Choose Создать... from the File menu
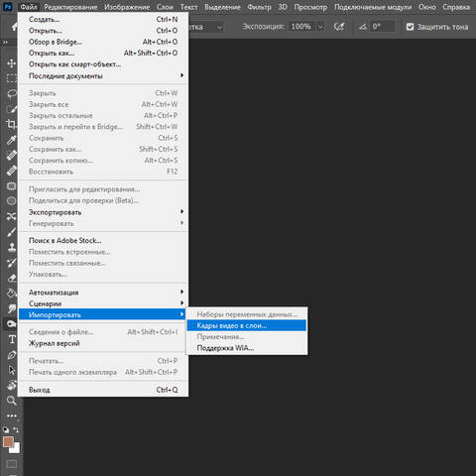This screenshot has height=476, width=476. (103, 19)
